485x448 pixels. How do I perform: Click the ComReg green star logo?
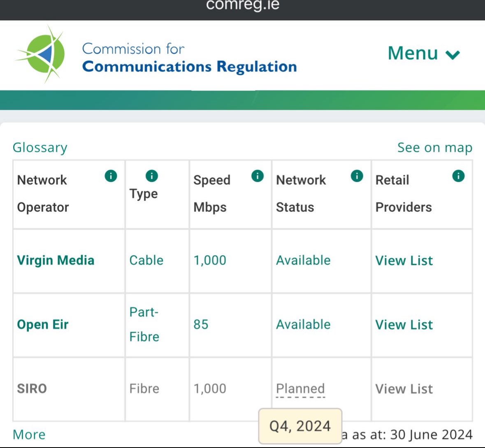tap(40, 54)
